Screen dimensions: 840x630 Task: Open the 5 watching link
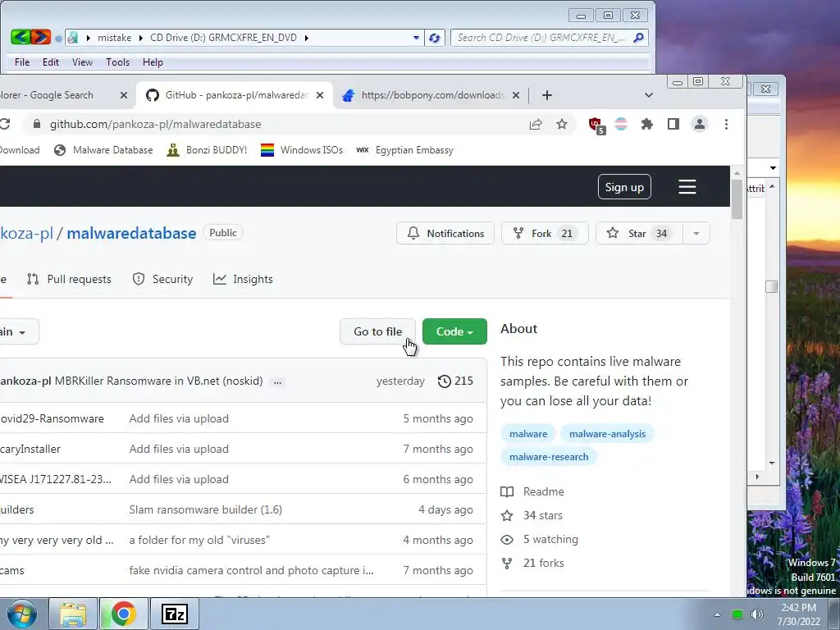(539, 540)
